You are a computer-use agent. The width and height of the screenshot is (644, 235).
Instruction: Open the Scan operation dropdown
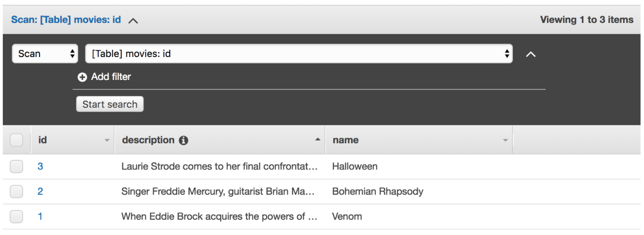pos(45,54)
